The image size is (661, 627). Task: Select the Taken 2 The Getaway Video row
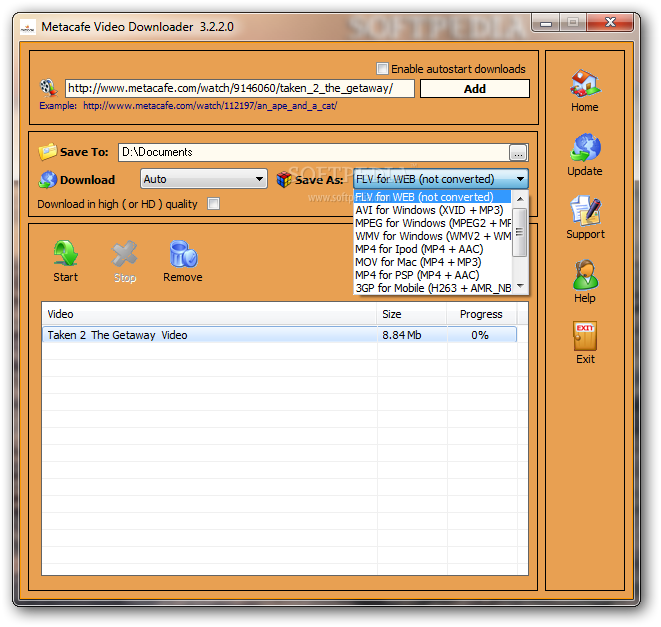[x=279, y=335]
